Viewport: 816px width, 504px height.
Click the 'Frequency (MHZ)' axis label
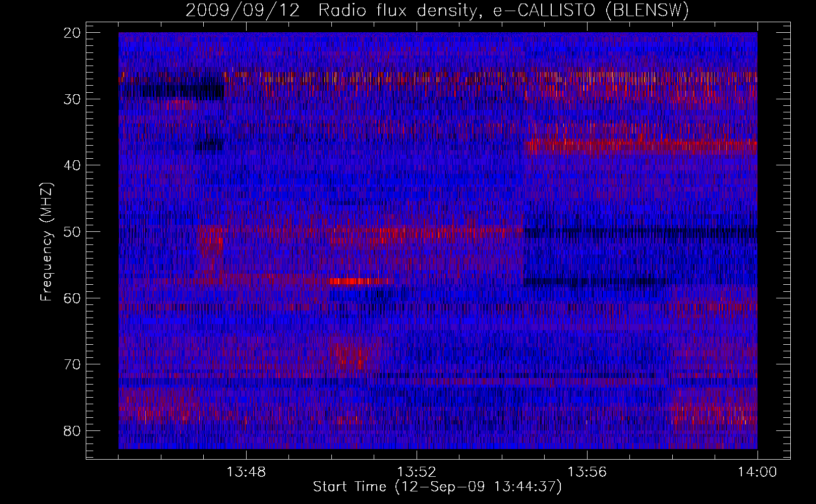pyautogui.click(x=46, y=241)
